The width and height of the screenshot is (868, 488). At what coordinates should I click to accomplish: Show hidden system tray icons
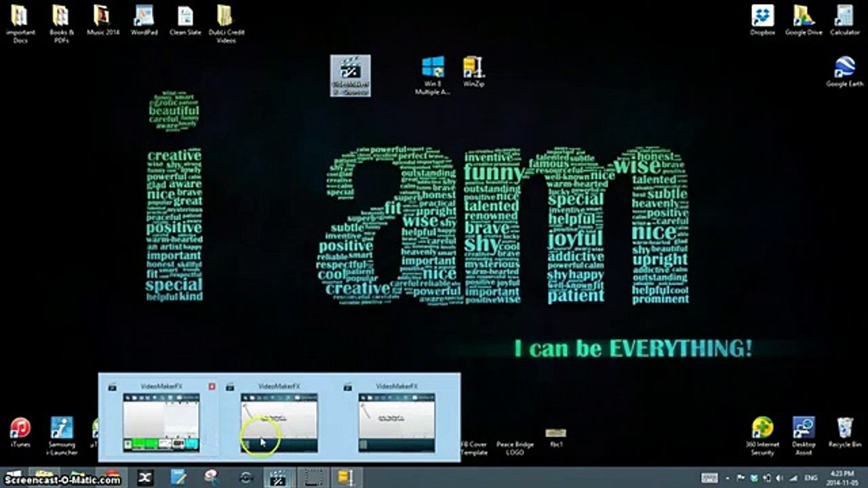point(728,478)
